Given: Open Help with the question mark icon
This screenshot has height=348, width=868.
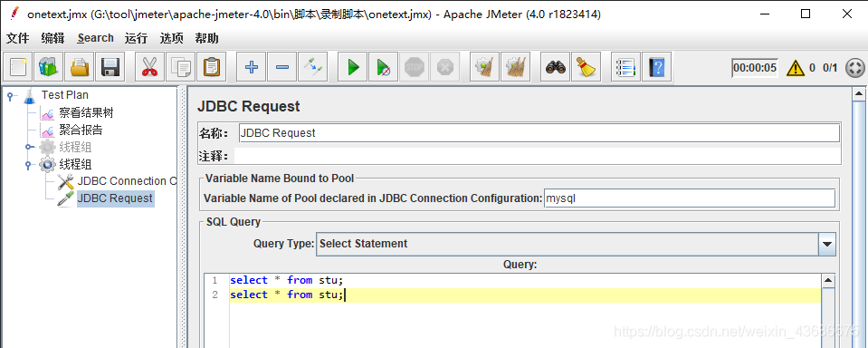Looking at the screenshot, I should 657,68.
